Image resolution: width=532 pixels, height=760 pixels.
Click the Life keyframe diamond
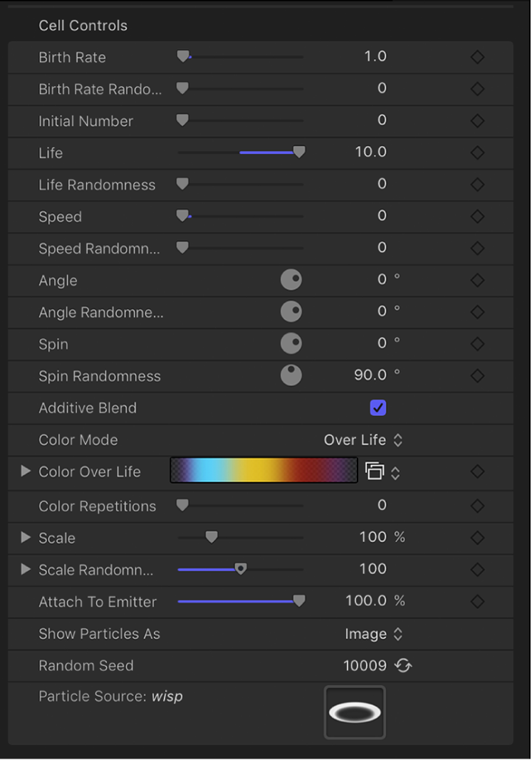point(477,152)
